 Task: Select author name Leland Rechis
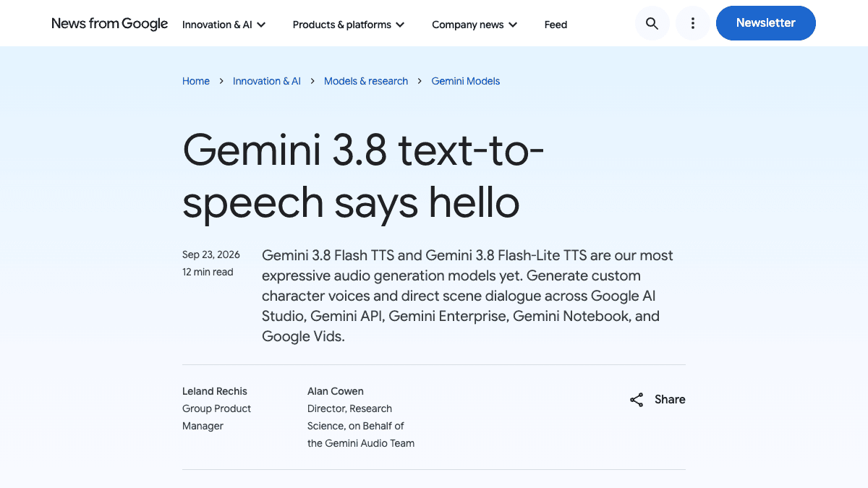(x=215, y=391)
